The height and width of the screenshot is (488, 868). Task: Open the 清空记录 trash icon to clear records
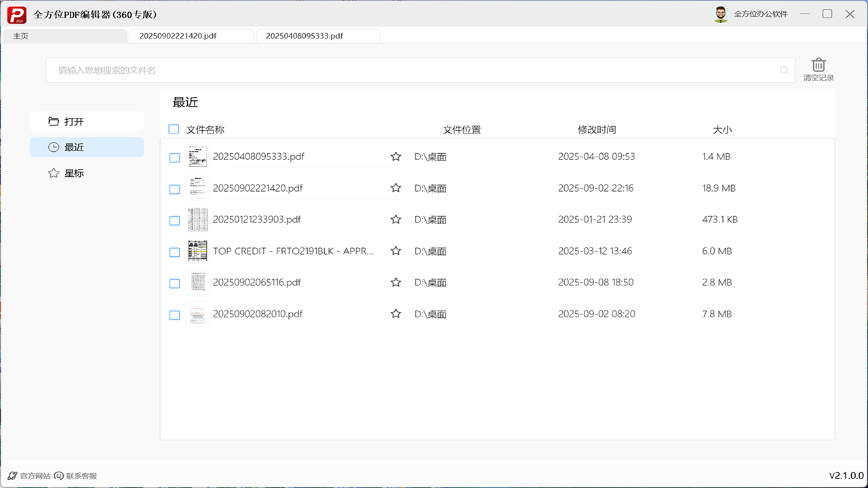[x=818, y=65]
